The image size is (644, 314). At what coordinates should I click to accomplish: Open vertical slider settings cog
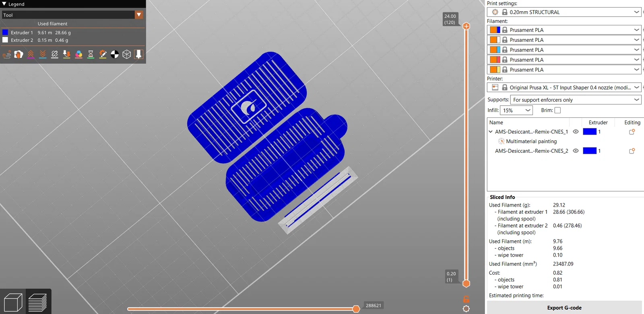click(466, 309)
